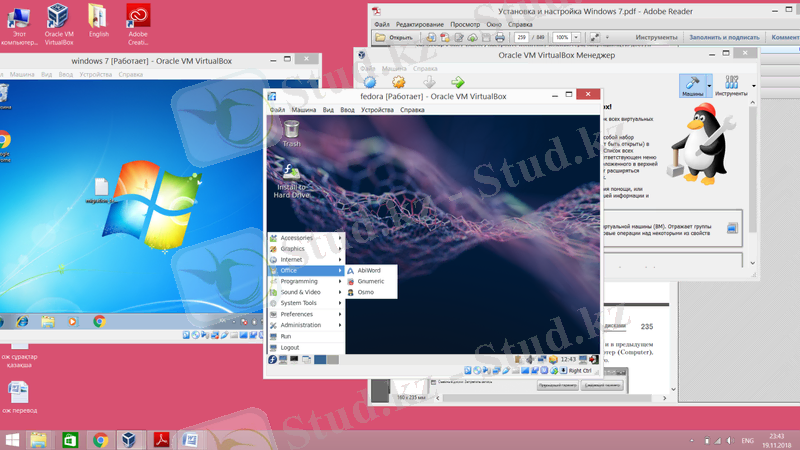Launch Chrome from the Windows taskbar
800x450 pixels.
pyautogui.click(x=100, y=439)
